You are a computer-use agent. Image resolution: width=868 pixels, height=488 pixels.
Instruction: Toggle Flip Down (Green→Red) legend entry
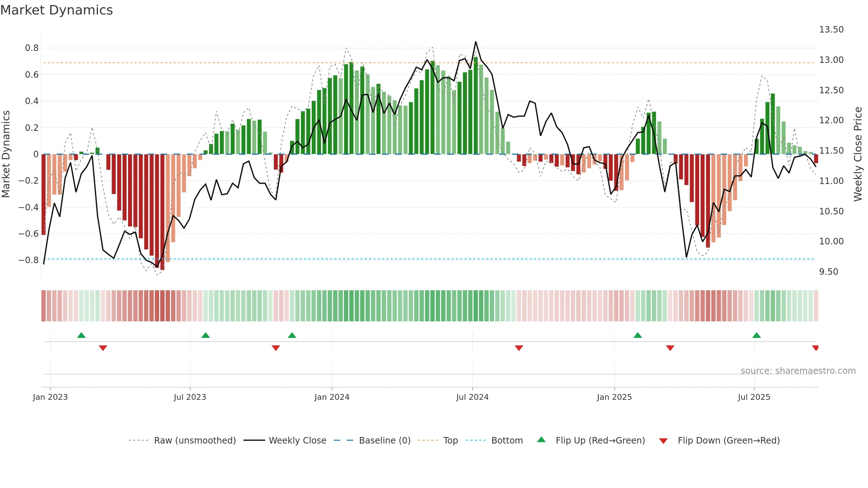pos(719,440)
